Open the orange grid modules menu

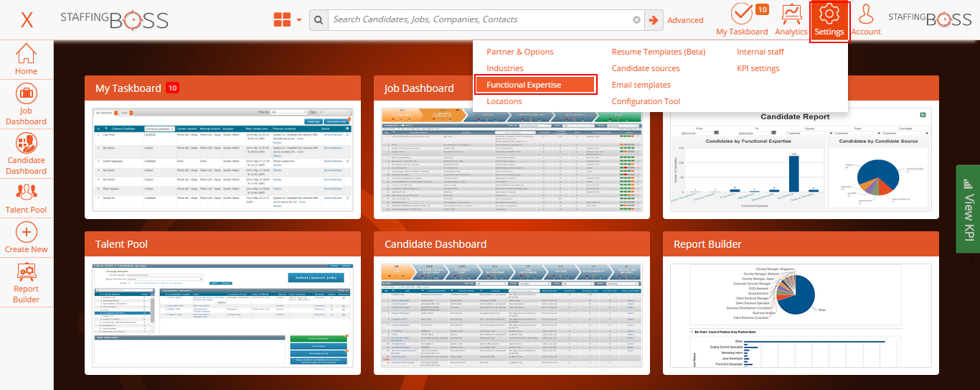(287, 19)
